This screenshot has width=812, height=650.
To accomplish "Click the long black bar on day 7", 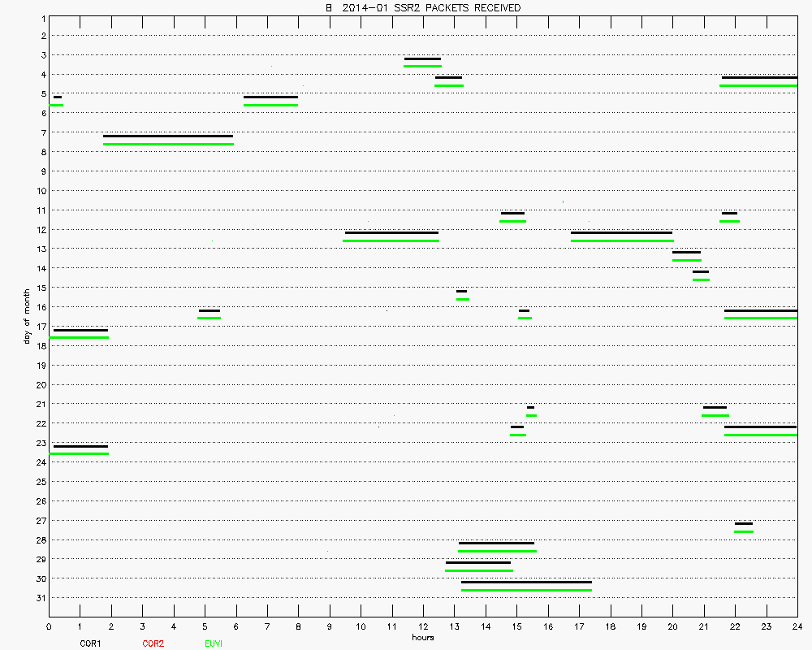I will [168, 136].
